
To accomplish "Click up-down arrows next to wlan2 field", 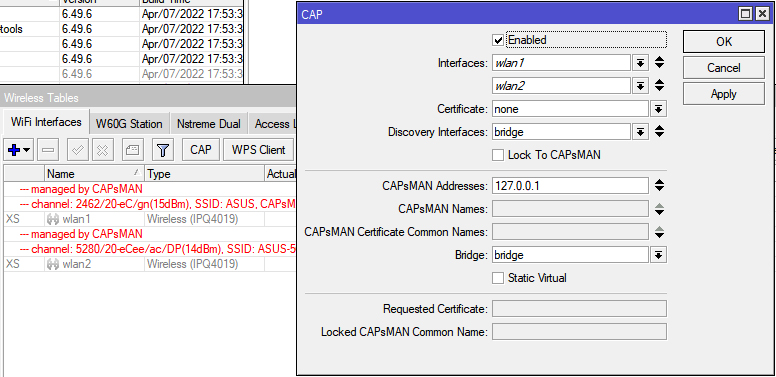I will tap(659, 86).
